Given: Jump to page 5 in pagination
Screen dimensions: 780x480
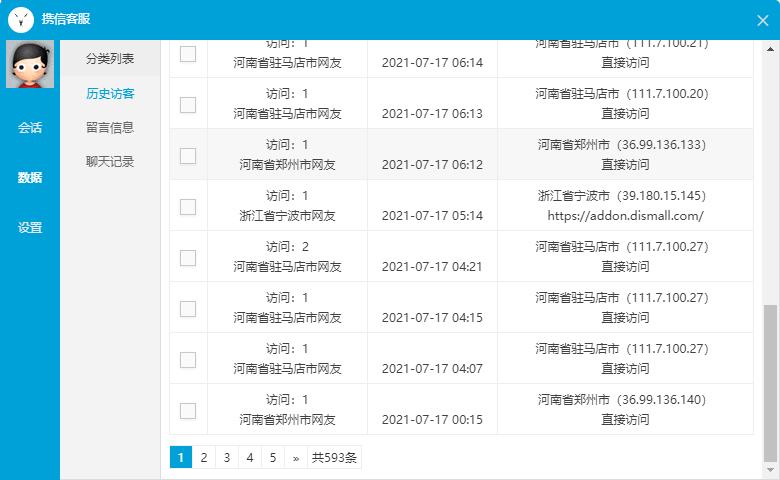Looking at the screenshot, I should click(x=273, y=458).
